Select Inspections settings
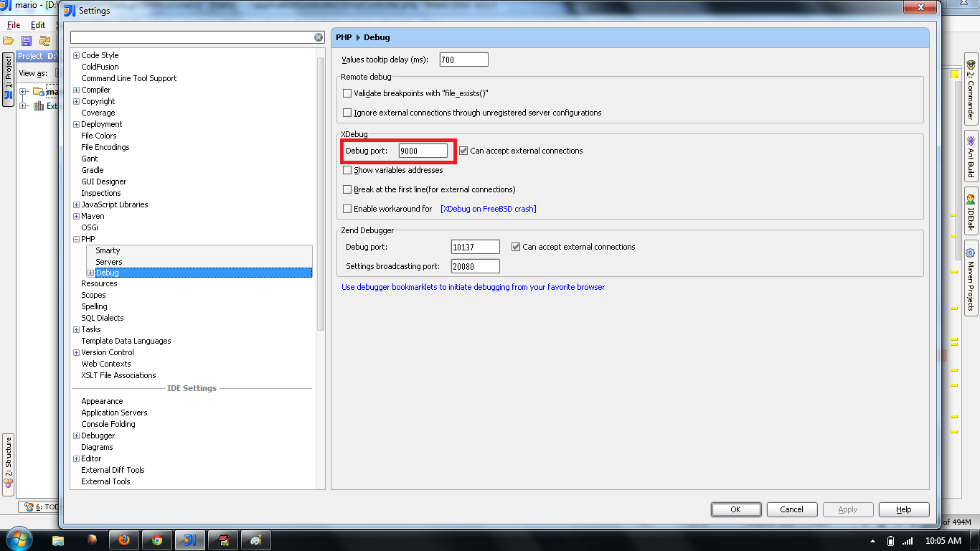 [x=101, y=193]
